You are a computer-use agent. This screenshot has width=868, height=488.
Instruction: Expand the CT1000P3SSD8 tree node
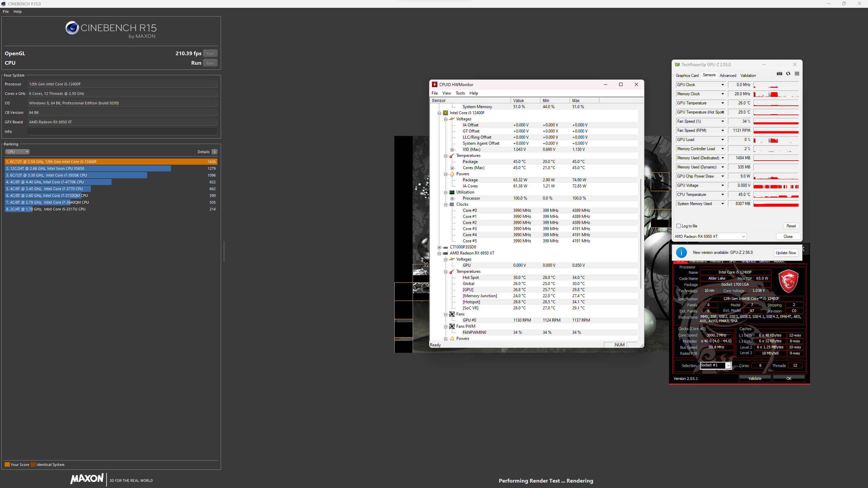439,247
